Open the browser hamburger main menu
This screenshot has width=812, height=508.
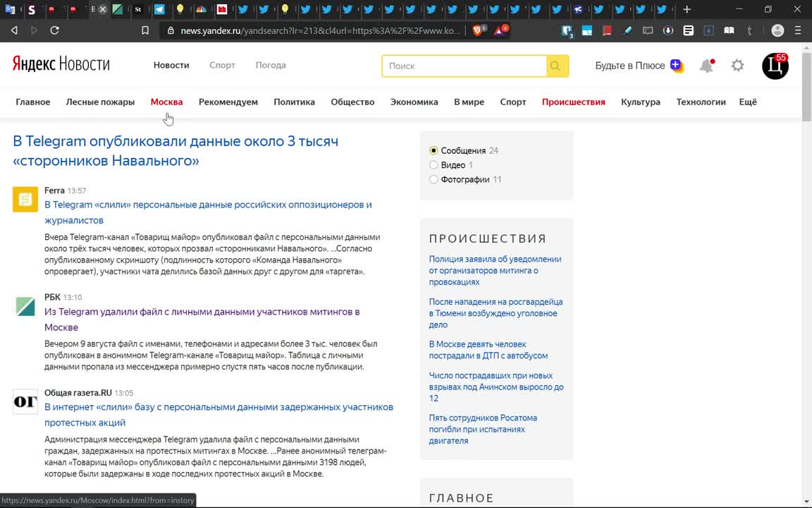[x=797, y=30]
